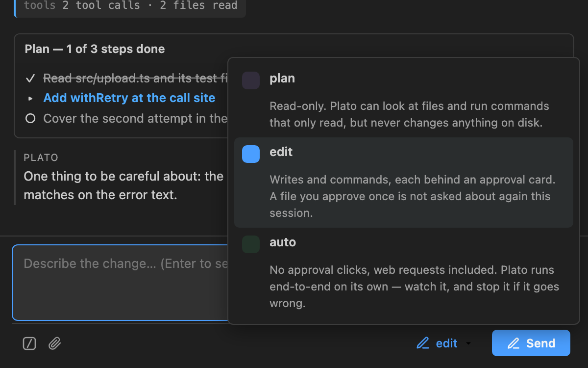Click the Cover the second attempt step text
588x368 pixels.
tap(136, 119)
